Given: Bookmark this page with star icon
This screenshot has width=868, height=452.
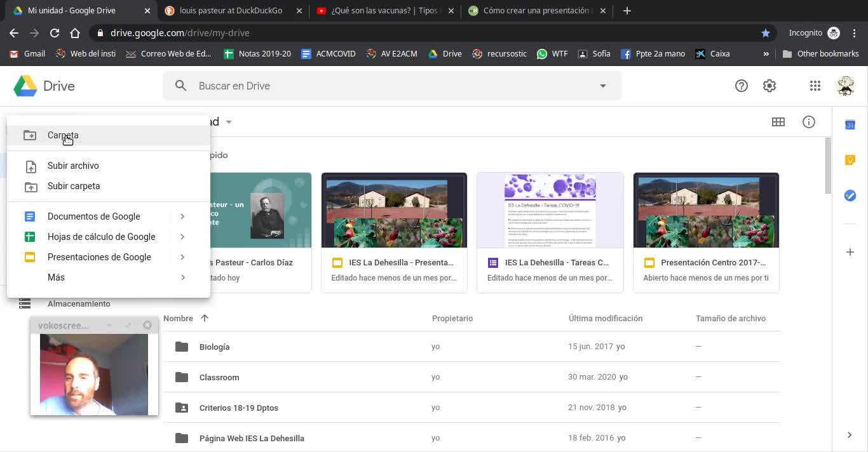Looking at the screenshot, I should pos(765,33).
